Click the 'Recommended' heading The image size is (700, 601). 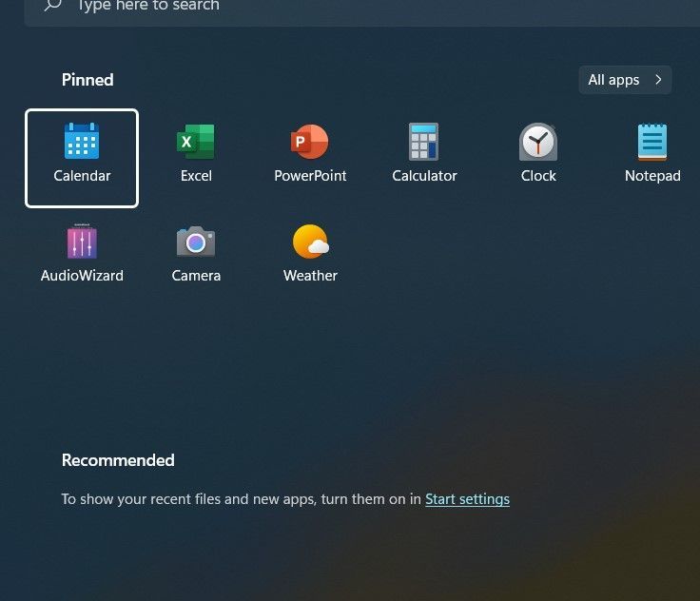118,460
